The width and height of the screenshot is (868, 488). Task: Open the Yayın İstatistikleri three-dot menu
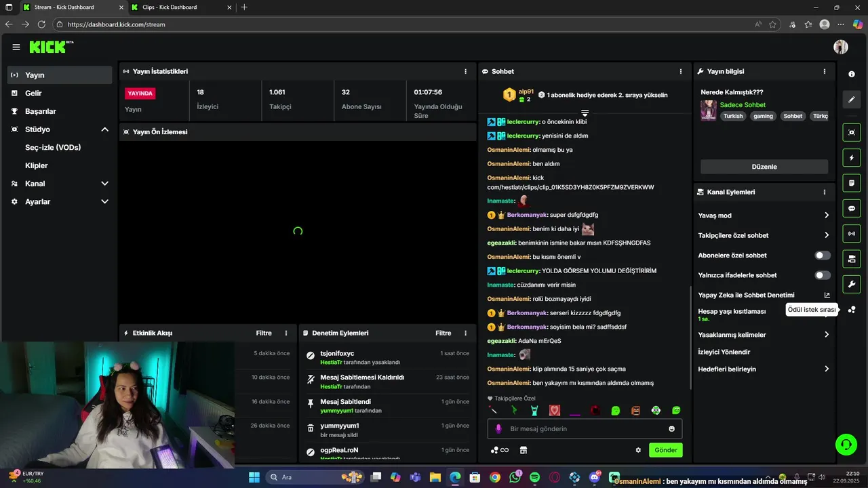(x=465, y=71)
